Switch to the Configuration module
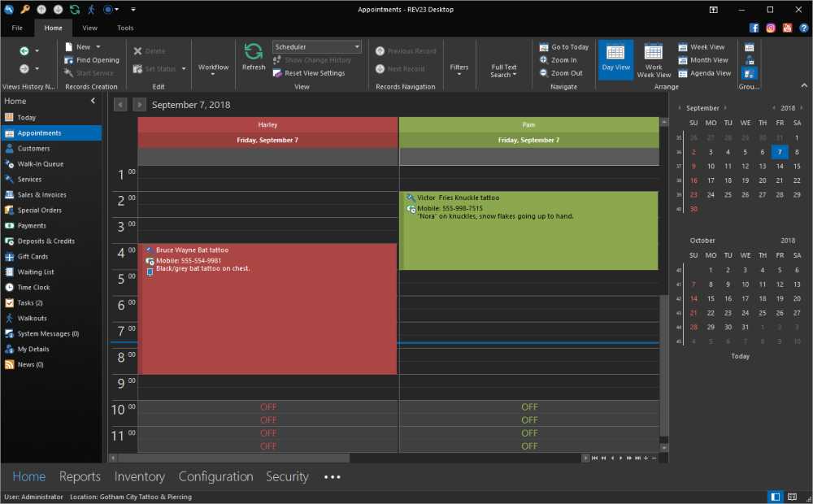This screenshot has height=504, width=813. pyautogui.click(x=215, y=476)
